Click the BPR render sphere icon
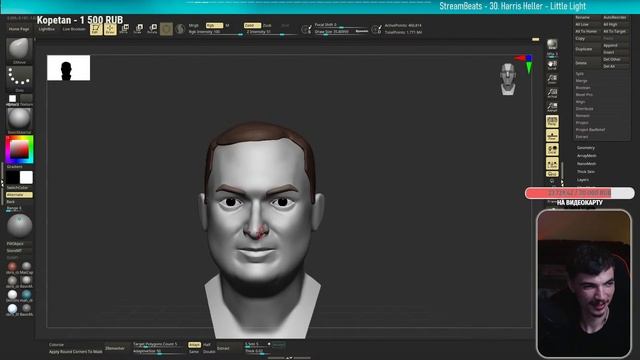The width and height of the screenshot is (640, 360). point(552,44)
